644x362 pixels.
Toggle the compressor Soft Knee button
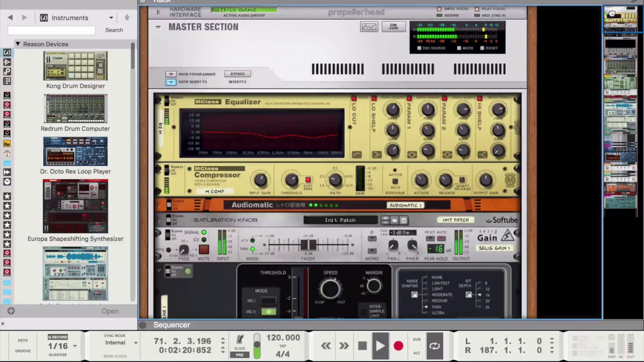308,180
